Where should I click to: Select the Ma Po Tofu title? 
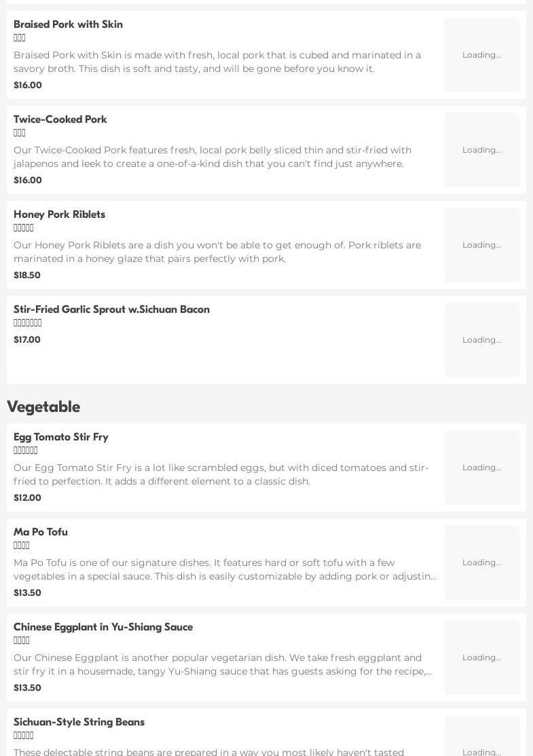pos(41,532)
